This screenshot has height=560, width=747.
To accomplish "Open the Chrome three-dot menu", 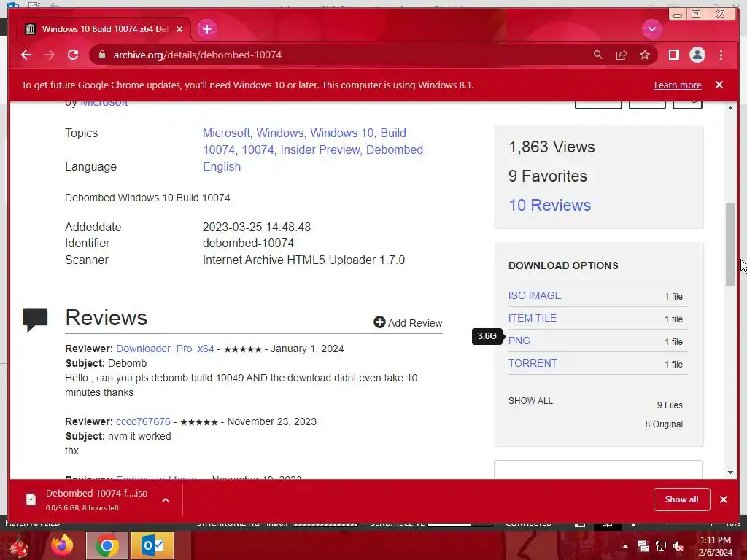I will click(x=721, y=55).
